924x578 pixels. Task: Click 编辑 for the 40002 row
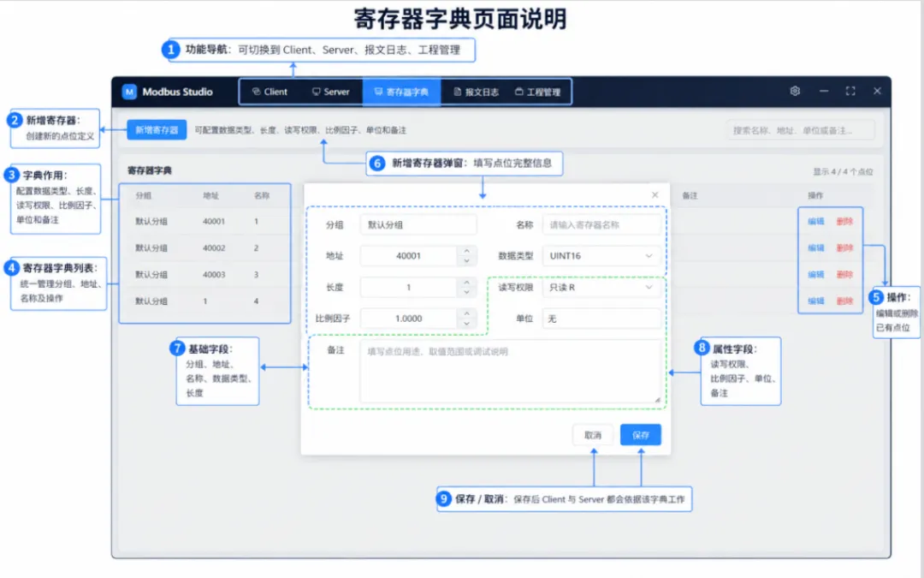point(816,247)
